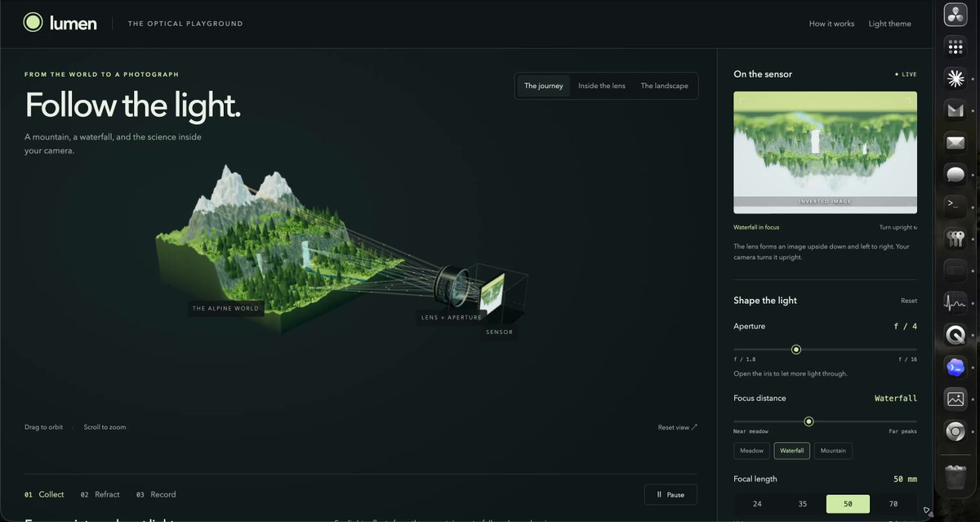Open Launchpad grid in the dock

(x=955, y=47)
